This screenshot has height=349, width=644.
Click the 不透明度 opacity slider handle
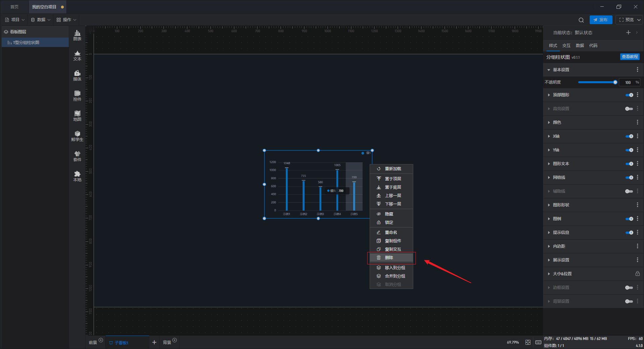615,82
